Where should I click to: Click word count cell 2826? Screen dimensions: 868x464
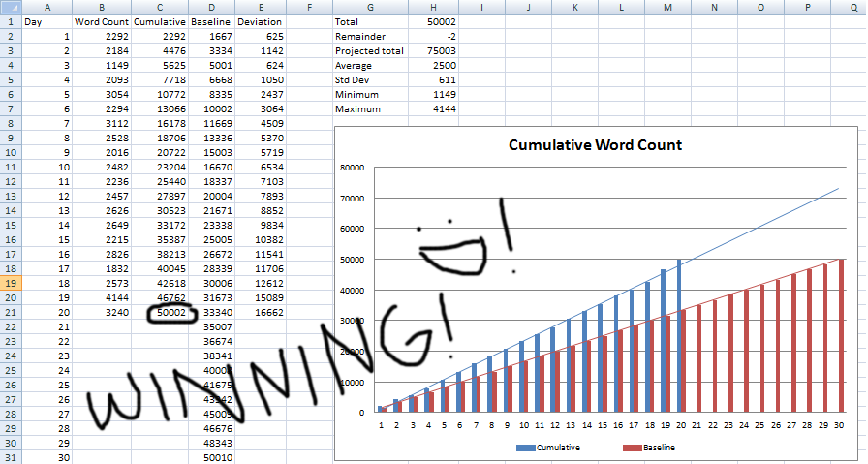click(x=102, y=254)
